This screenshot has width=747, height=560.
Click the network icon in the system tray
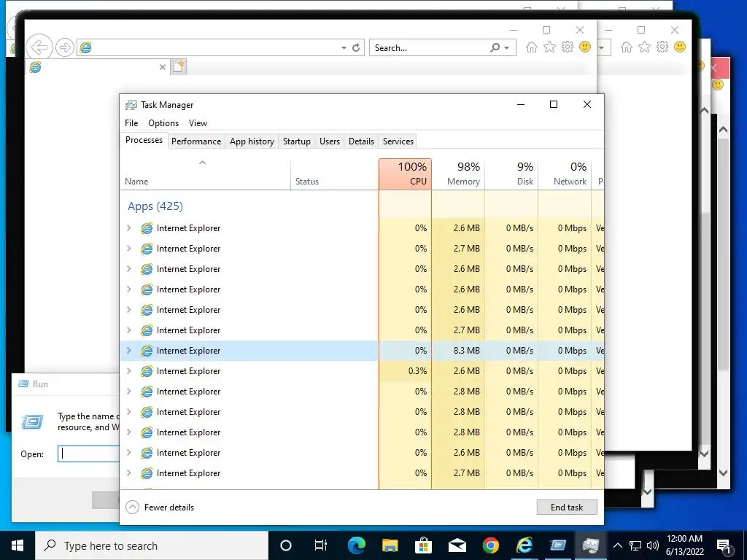pyautogui.click(x=635, y=545)
